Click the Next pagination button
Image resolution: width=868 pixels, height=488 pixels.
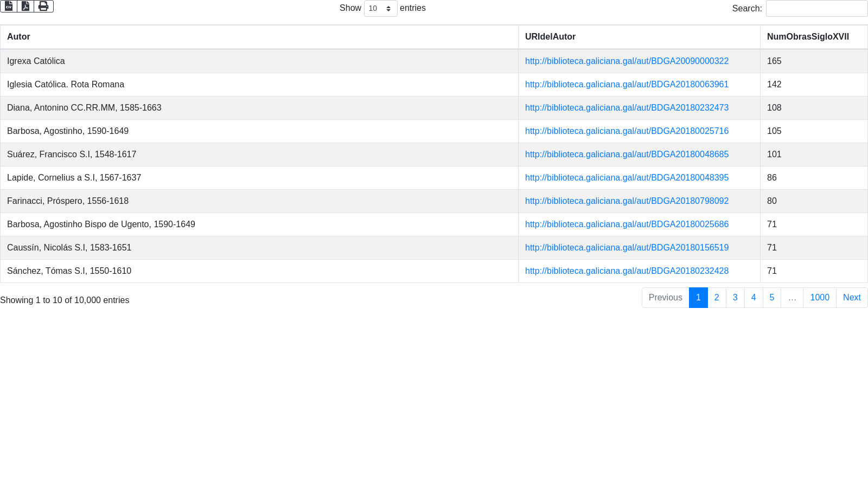pyautogui.click(x=851, y=298)
